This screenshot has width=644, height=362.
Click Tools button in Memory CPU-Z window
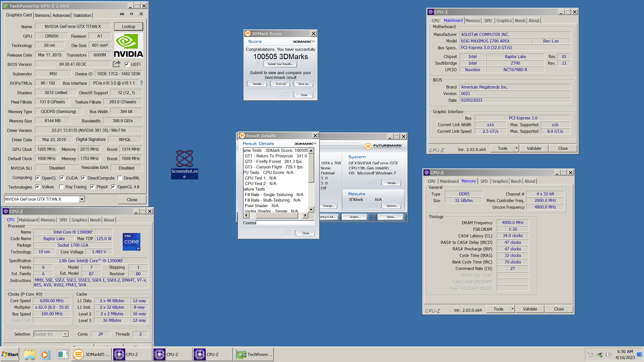[498, 309]
